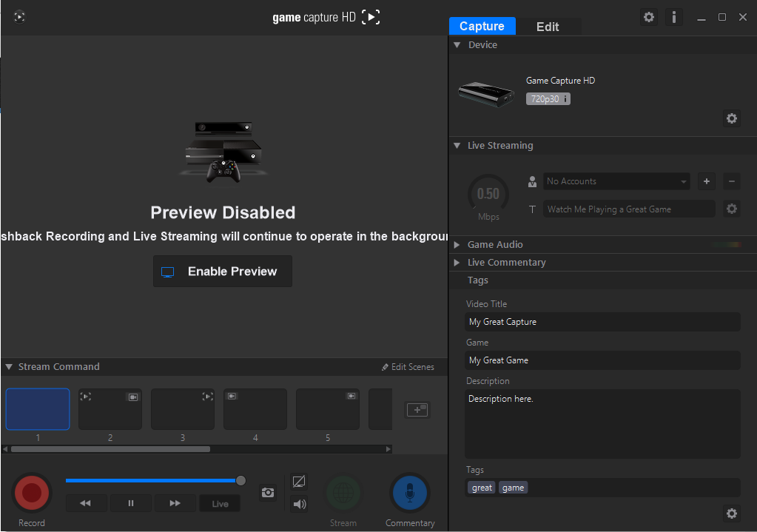
Task: Select the 'great' tag
Action: pyautogui.click(x=481, y=488)
